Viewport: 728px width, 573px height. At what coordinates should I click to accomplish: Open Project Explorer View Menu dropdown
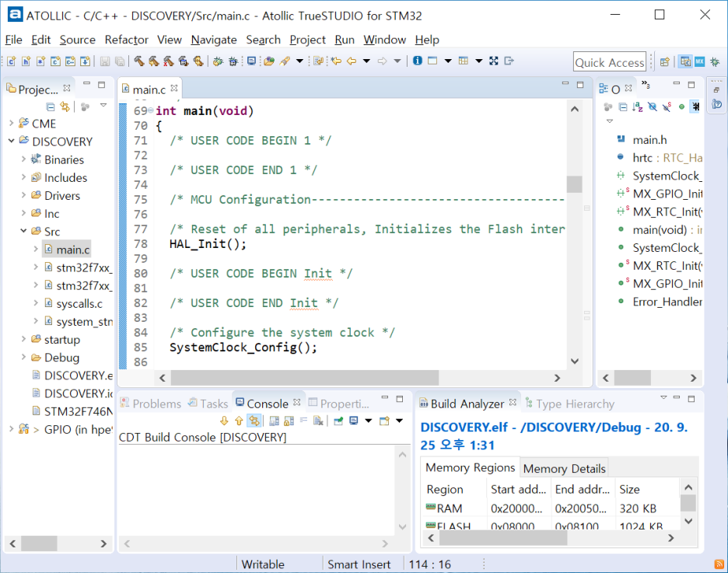[x=103, y=106]
